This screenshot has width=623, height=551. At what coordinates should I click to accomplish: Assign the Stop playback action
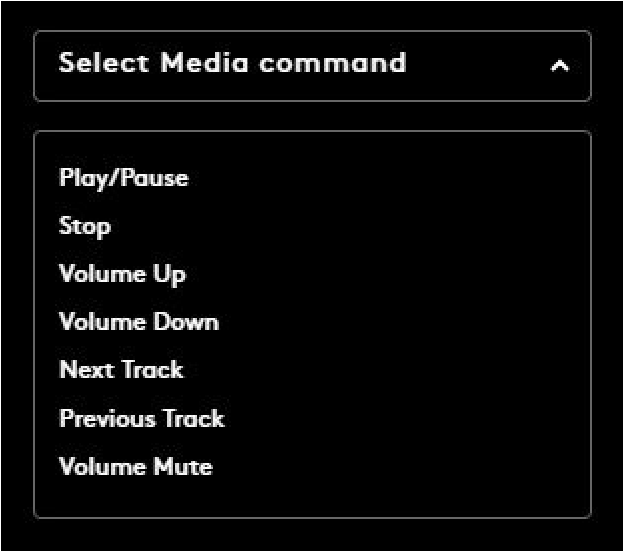[x=85, y=226]
